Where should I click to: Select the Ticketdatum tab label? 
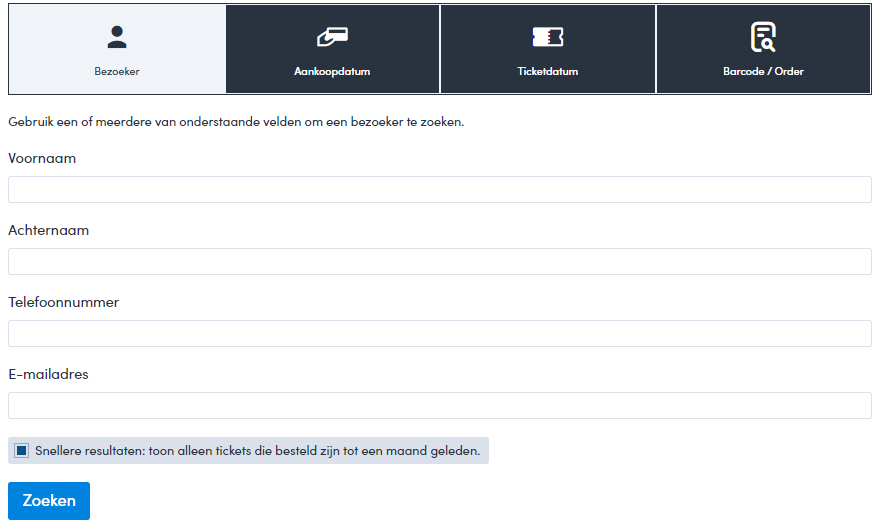[547, 72]
